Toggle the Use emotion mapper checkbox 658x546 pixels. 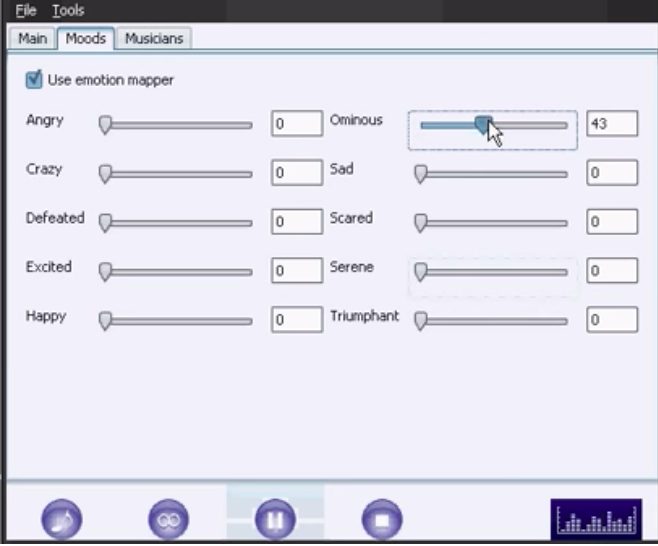[35, 79]
